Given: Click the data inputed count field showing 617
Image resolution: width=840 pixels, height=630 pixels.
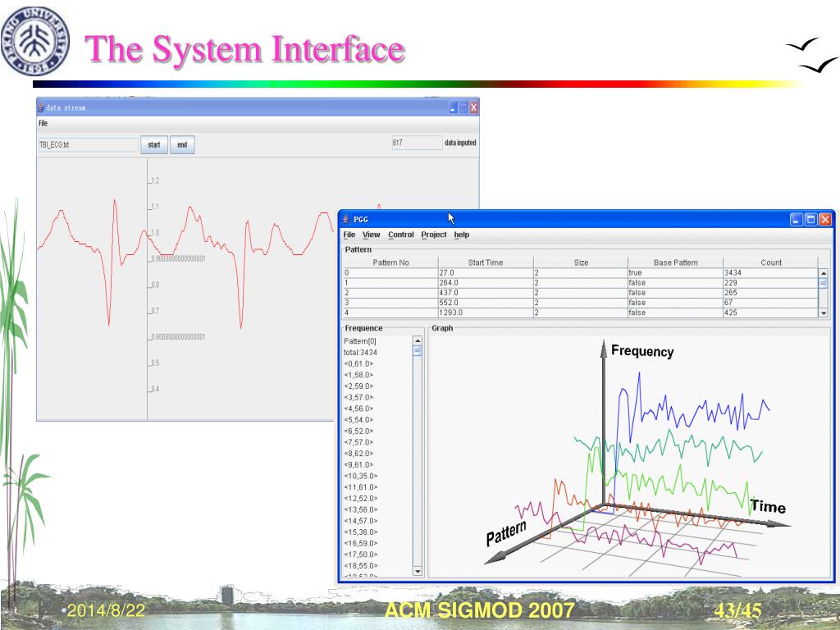Looking at the screenshot, I should (417, 143).
